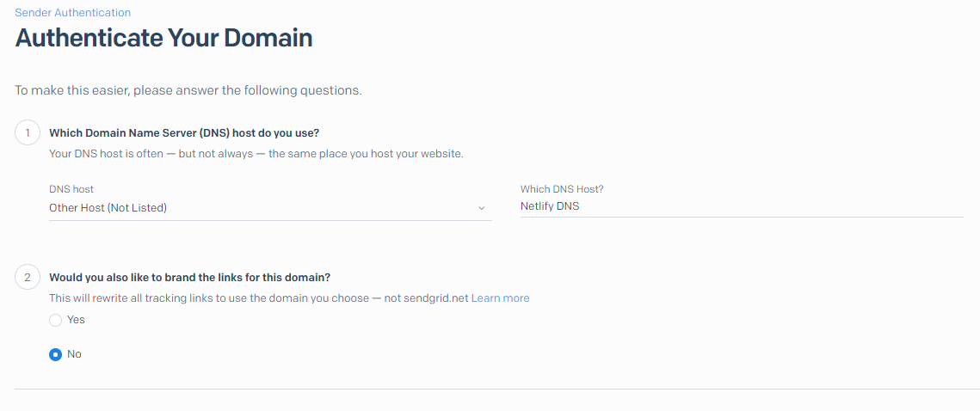Viewport: 980px width, 411px height.
Task: Click the "Yes" option label text
Action: tap(76, 320)
